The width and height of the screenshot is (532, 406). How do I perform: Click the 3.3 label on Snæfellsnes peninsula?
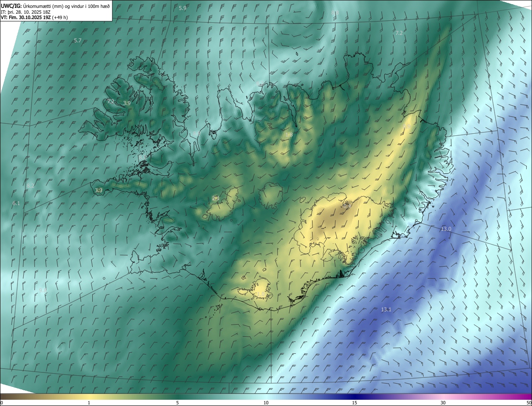click(99, 190)
